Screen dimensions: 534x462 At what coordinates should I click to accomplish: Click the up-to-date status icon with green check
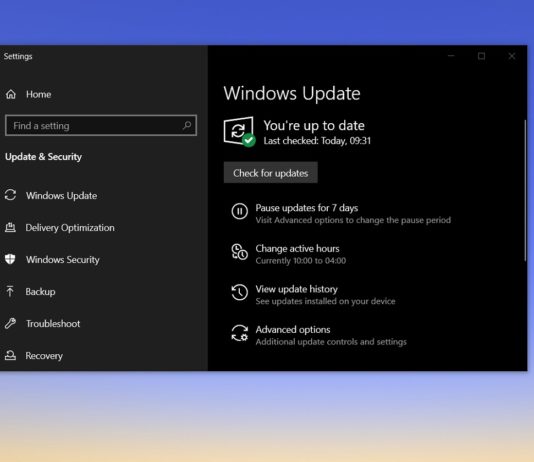click(x=239, y=132)
